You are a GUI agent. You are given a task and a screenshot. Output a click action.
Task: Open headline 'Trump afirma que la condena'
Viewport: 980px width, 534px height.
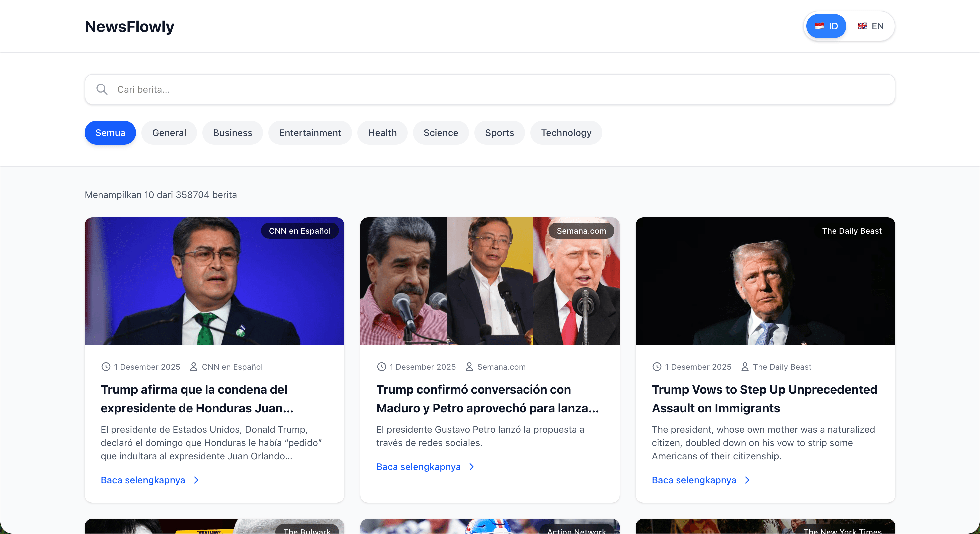[197, 399]
